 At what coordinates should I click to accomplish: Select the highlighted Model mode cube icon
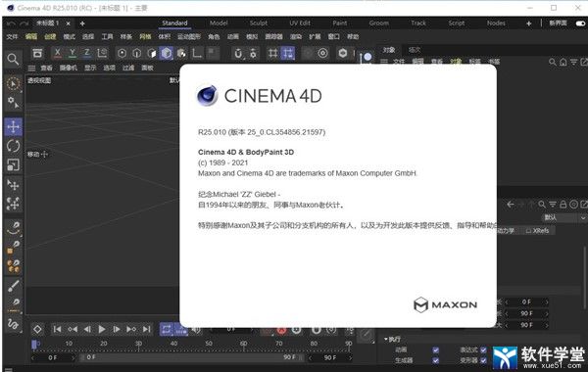pyautogui.click(x=167, y=53)
